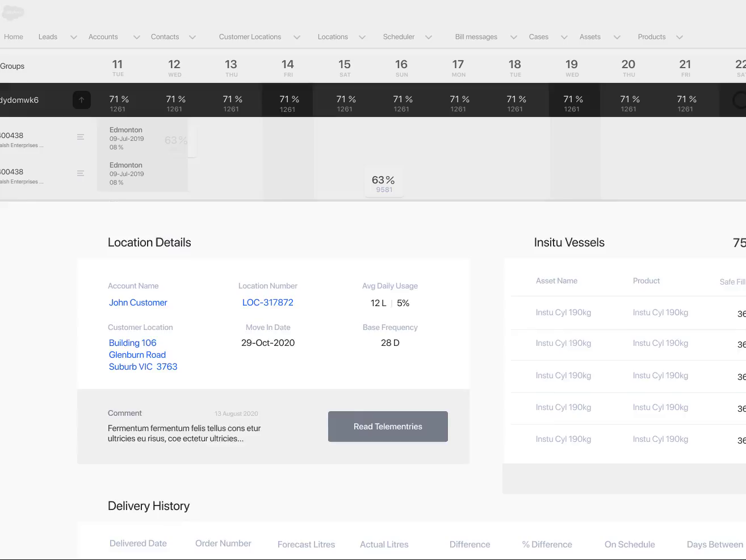This screenshot has width=746, height=560.
Task: Click the up arrow icon on the dydomwk6 row
Action: pyautogui.click(x=81, y=99)
